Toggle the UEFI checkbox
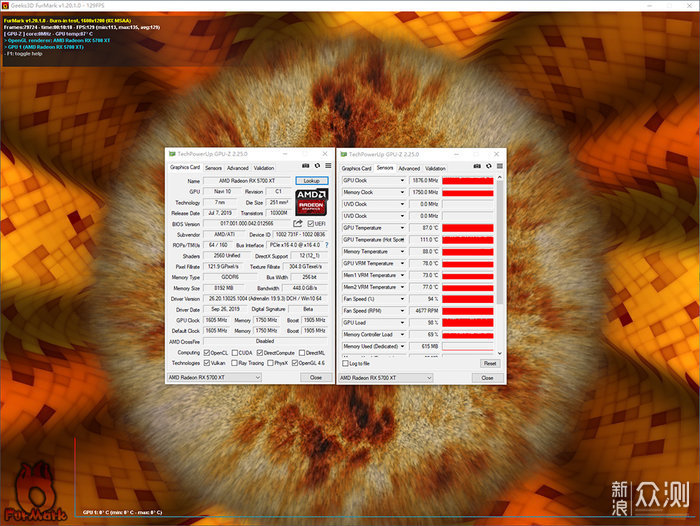Viewport: 700px width, 526px height. click(x=311, y=224)
